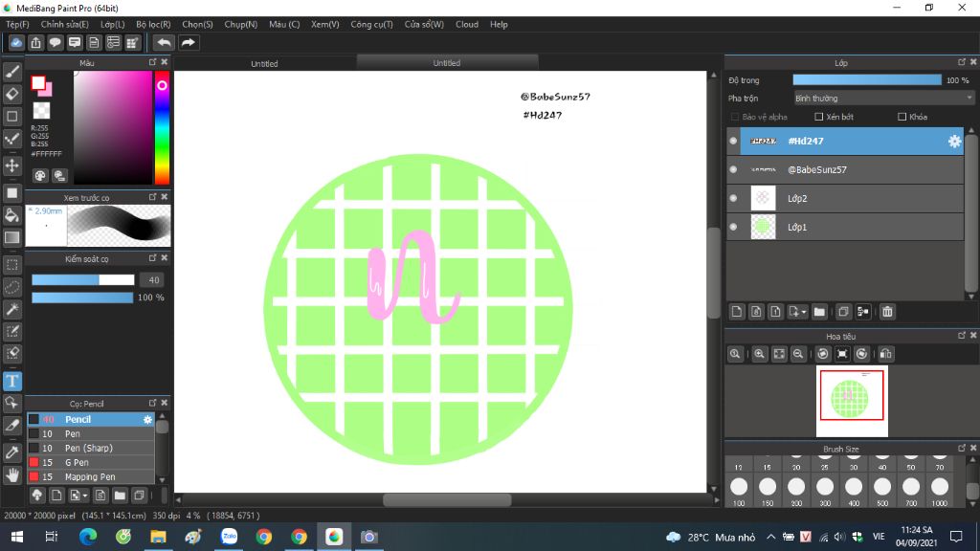980x551 pixels.
Task: Select the Lớp1 layer row
Action: click(845, 227)
